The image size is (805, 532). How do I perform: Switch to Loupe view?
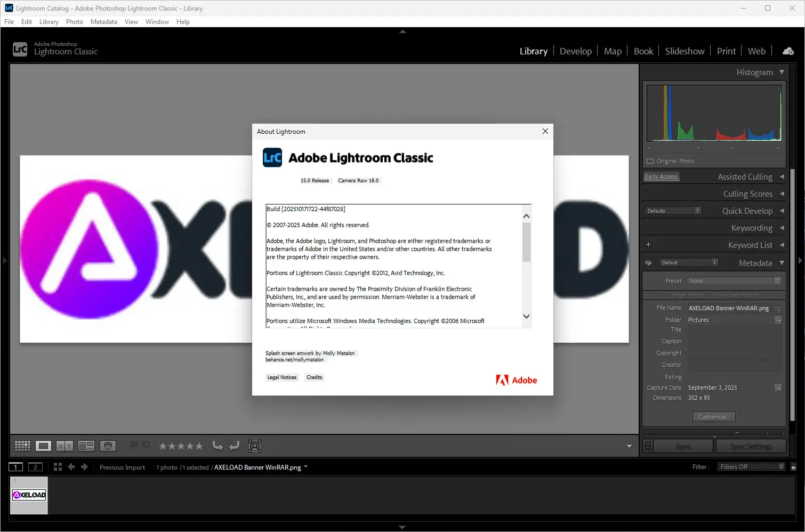click(43, 446)
